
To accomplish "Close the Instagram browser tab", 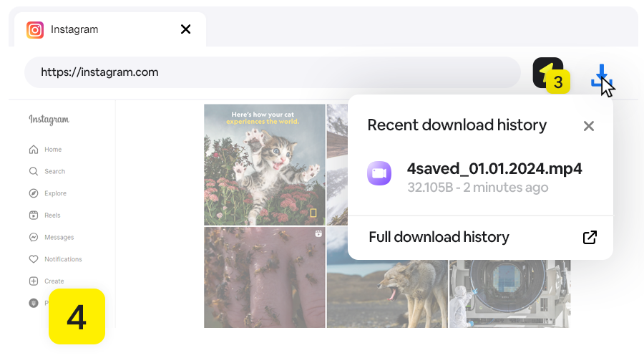I will [x=185, y=29].
